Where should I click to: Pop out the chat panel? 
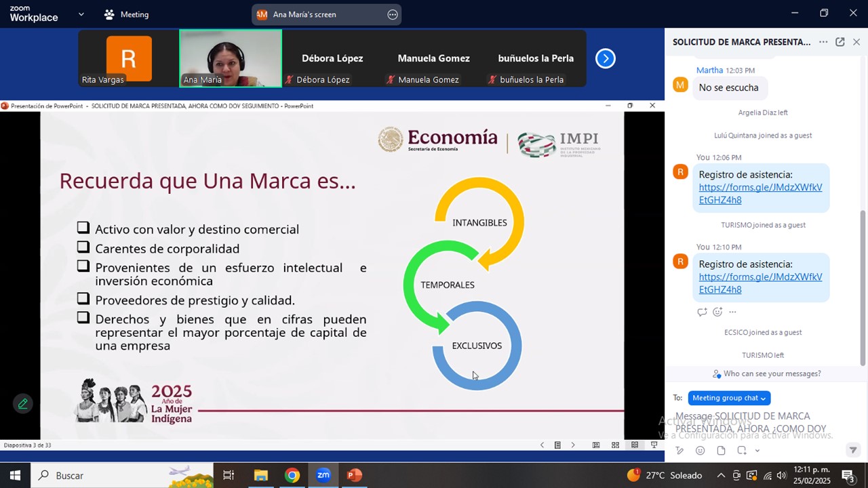tap(840, 42)
